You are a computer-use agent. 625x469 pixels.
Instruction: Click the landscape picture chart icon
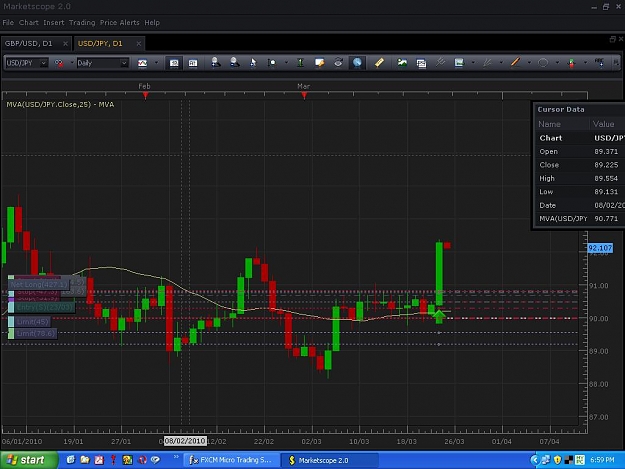402,63
